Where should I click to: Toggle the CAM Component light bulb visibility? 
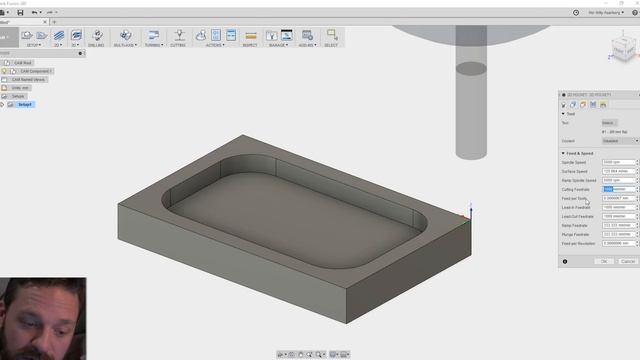coord(4,71)
